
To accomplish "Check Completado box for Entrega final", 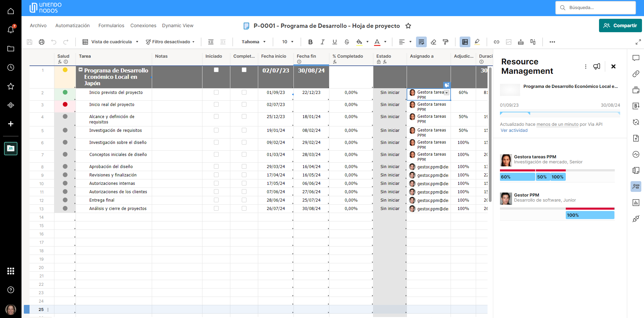I will coord(244,200).
